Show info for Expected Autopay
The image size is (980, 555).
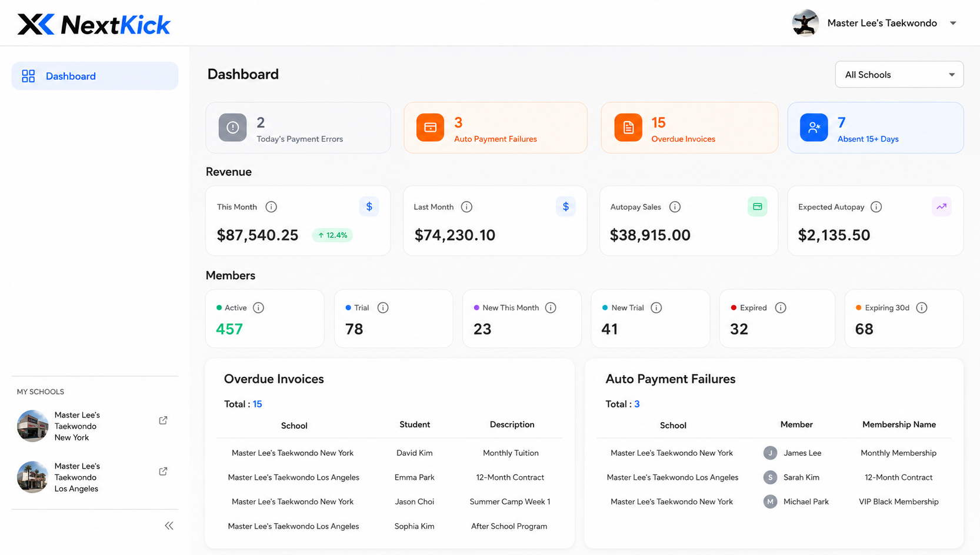[x=876, y=207]
